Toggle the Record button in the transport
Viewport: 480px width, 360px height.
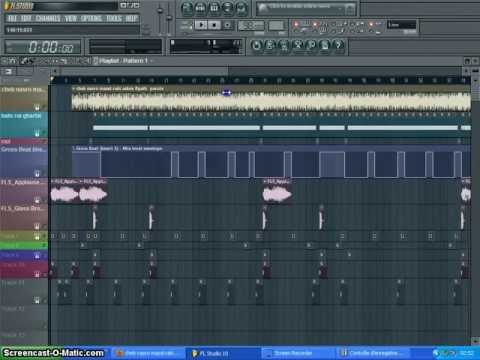pos(228,25)
